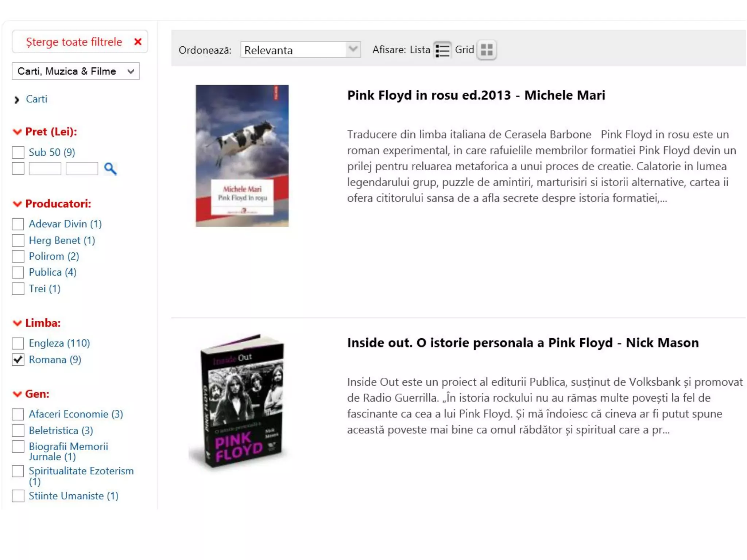The width and height of the screenshot is (747, 560).
Task: Click Șterge toate filtrele button
Action: [74, 42]
